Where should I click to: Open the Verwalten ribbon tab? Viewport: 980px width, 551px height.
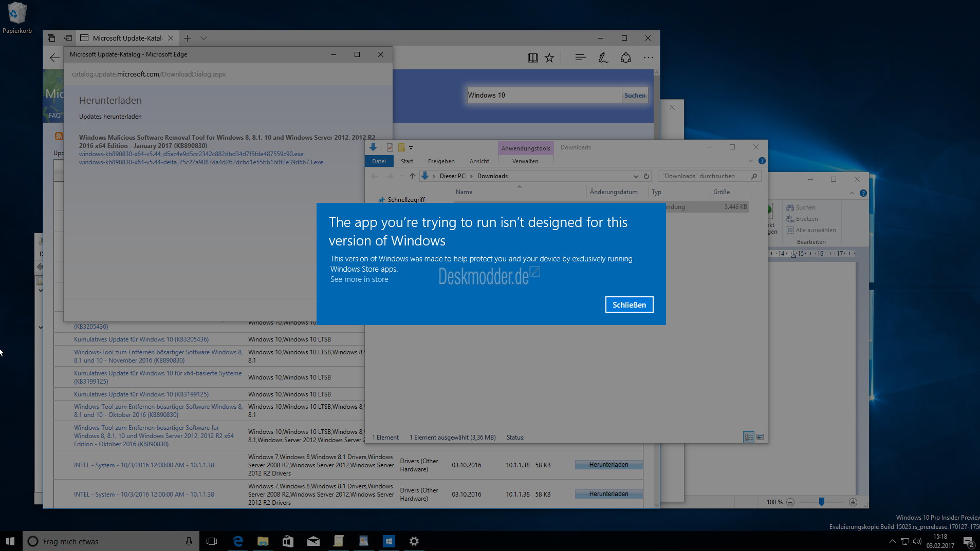[x=525, y=161]
